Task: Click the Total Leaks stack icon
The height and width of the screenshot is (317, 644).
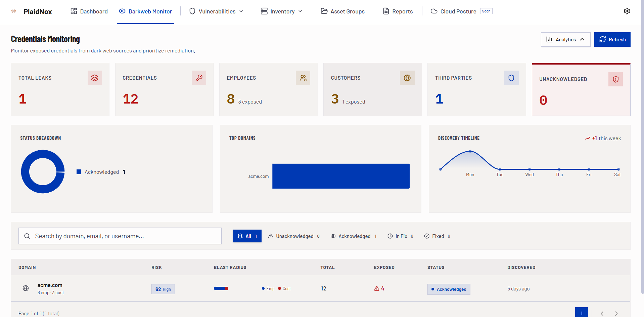Action: coord(95,78)
